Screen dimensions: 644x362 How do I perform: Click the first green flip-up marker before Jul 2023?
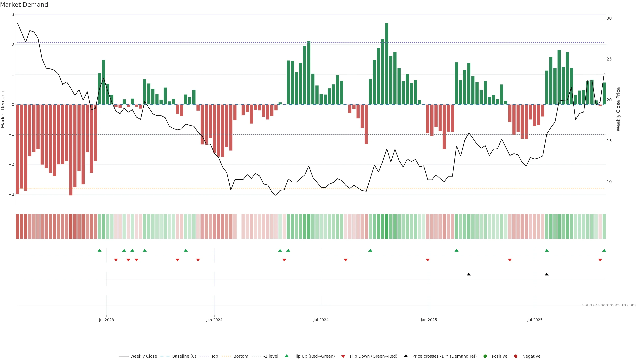(x=99, y=250)
